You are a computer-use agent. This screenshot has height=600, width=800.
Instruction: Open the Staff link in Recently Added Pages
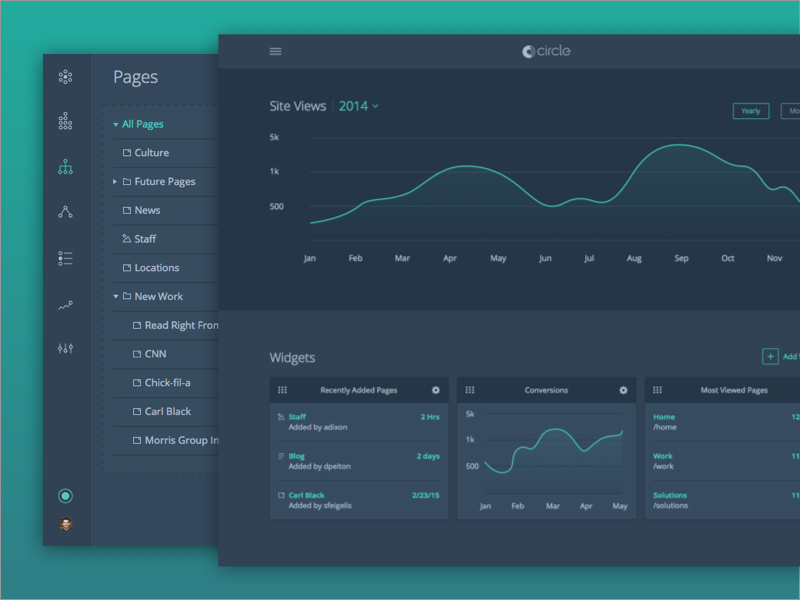[x=297, y=416]
